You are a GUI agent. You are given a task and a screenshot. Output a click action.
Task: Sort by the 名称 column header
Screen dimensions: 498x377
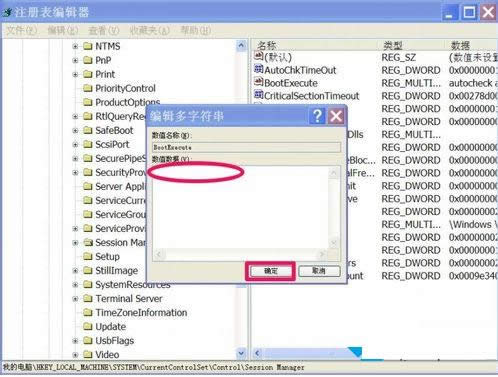(x=315, y=45)
